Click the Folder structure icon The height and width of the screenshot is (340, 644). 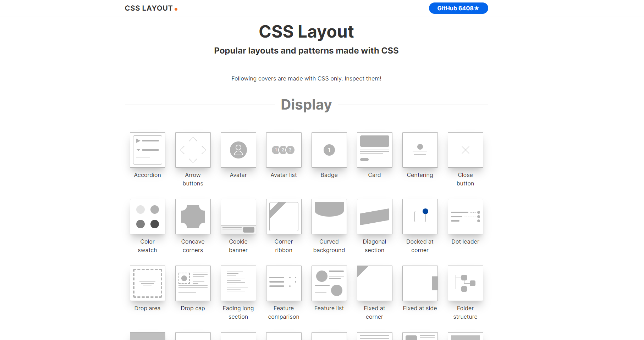click(x=465, y=283)
